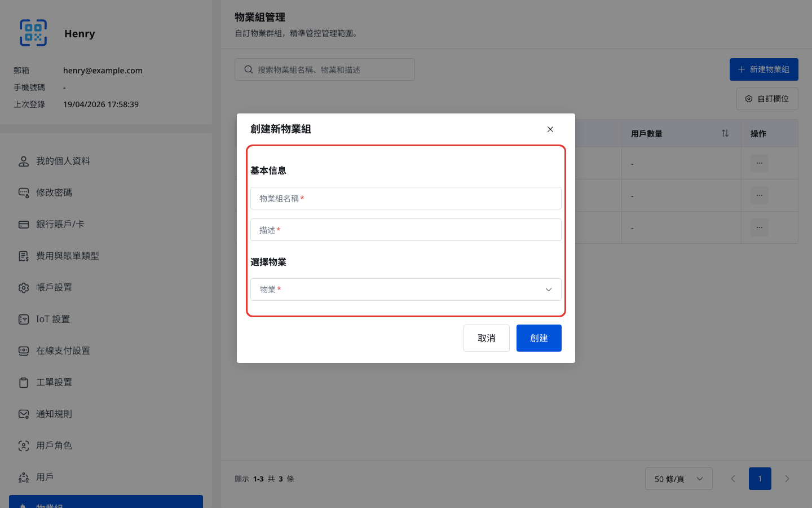Click the search magnifier icon
Image resolution: width=812 pixels, height=508 pixels.
pyautogui.click(x=248, y=69)
